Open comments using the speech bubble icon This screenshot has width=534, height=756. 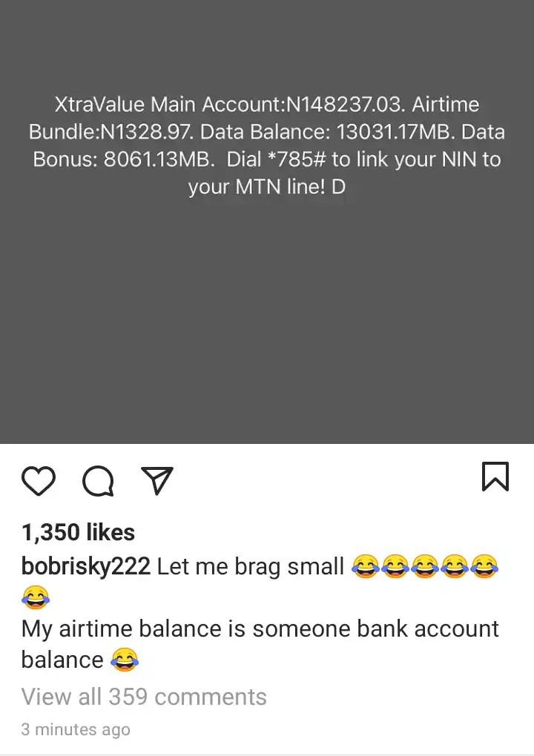coord(98,481)
